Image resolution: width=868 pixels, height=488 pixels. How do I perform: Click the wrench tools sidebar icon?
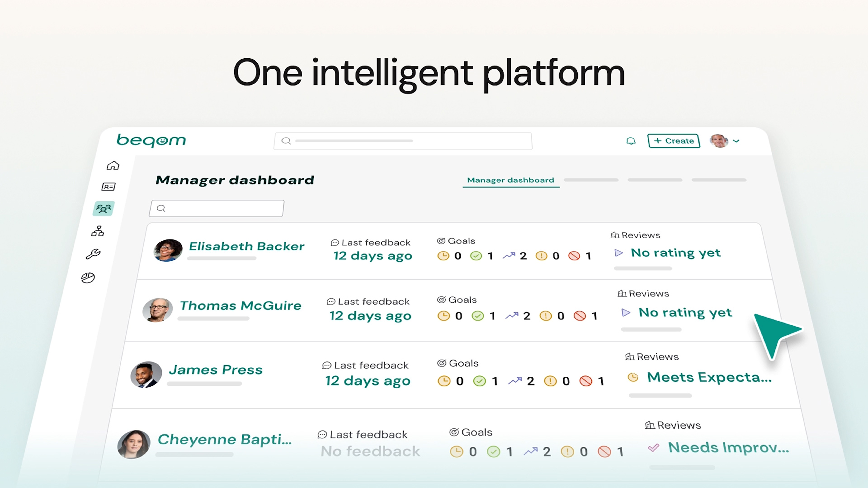93,254
